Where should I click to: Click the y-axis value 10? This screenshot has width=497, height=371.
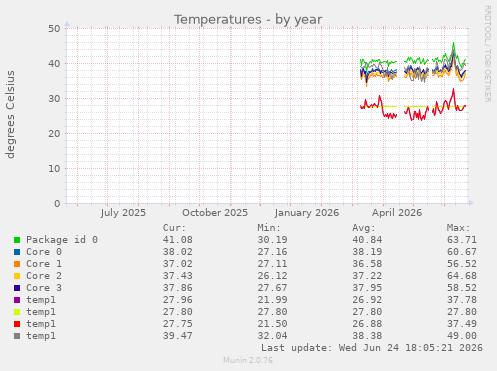[x=54, y=169]
